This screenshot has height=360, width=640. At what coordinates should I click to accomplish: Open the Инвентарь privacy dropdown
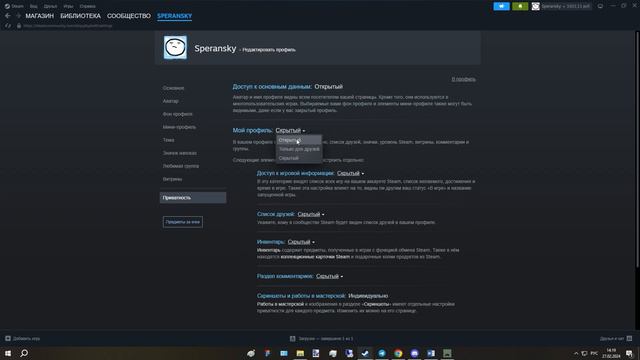coord(301,242)
